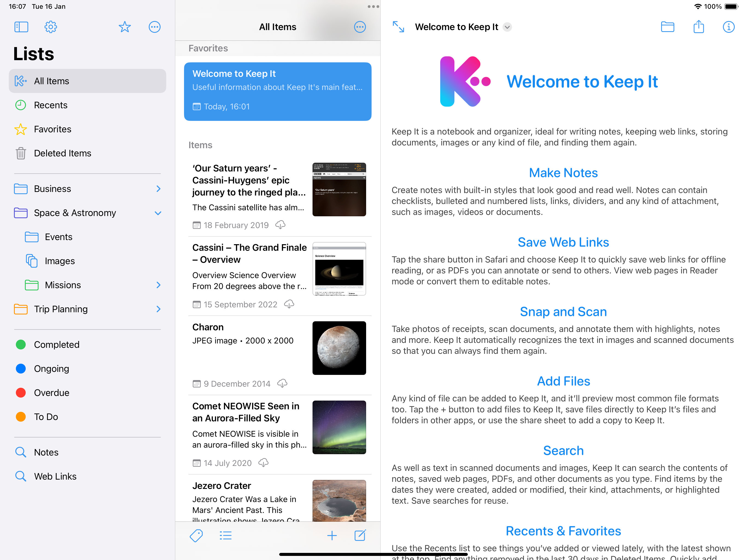This screenshot has height=560, width=747.
Task: Add a new item with plus button
Action: (x=332, y=535)
